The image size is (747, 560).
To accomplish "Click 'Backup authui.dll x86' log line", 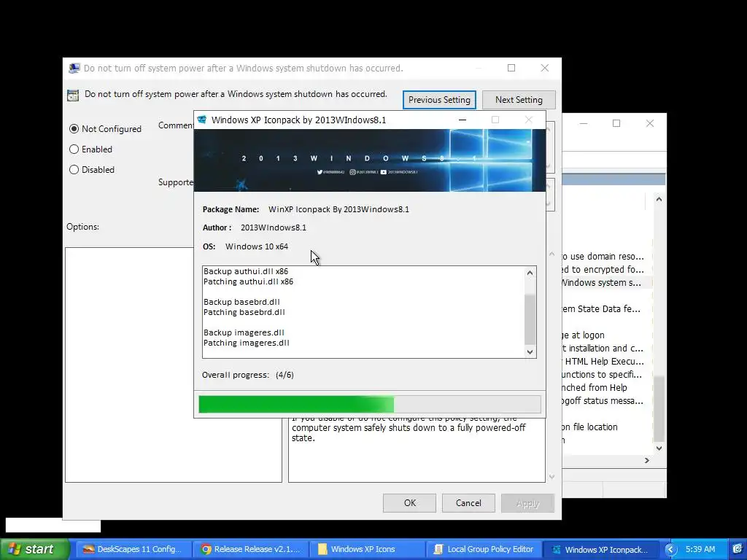I will click(246, 271).
